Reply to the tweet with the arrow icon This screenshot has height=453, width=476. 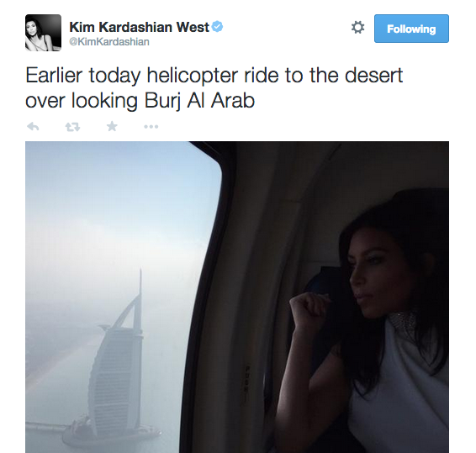click(33, 126)
